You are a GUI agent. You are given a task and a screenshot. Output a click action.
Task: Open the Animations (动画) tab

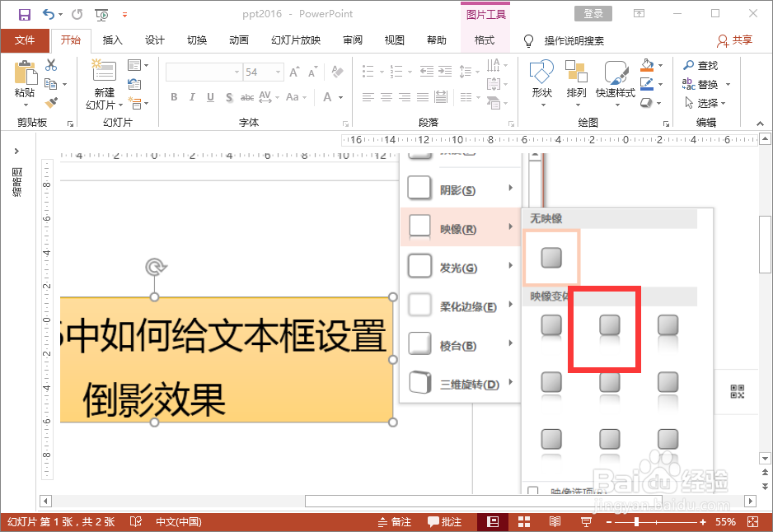point(239,40)
